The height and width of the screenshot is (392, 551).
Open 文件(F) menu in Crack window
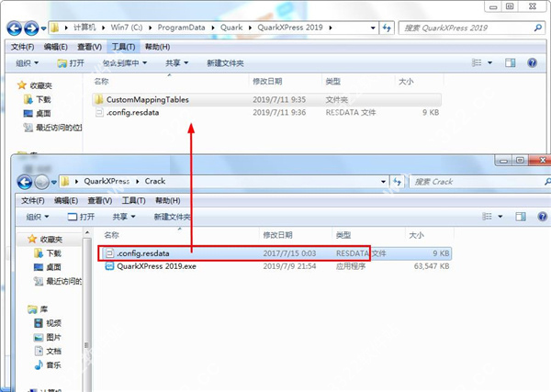click(x=33, y=200)
